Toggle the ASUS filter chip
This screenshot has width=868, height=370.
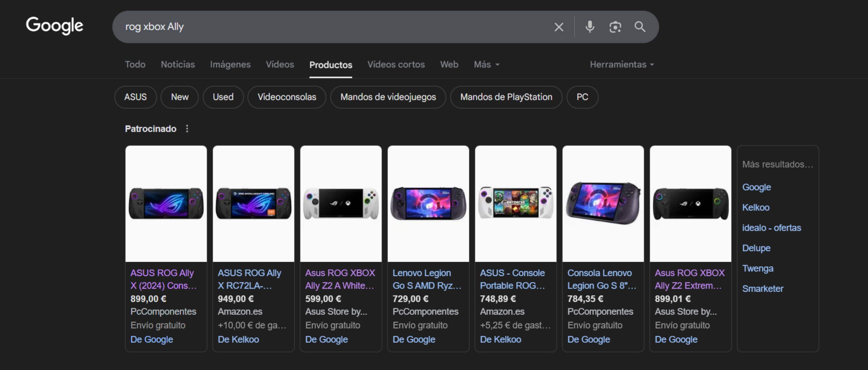135,97
